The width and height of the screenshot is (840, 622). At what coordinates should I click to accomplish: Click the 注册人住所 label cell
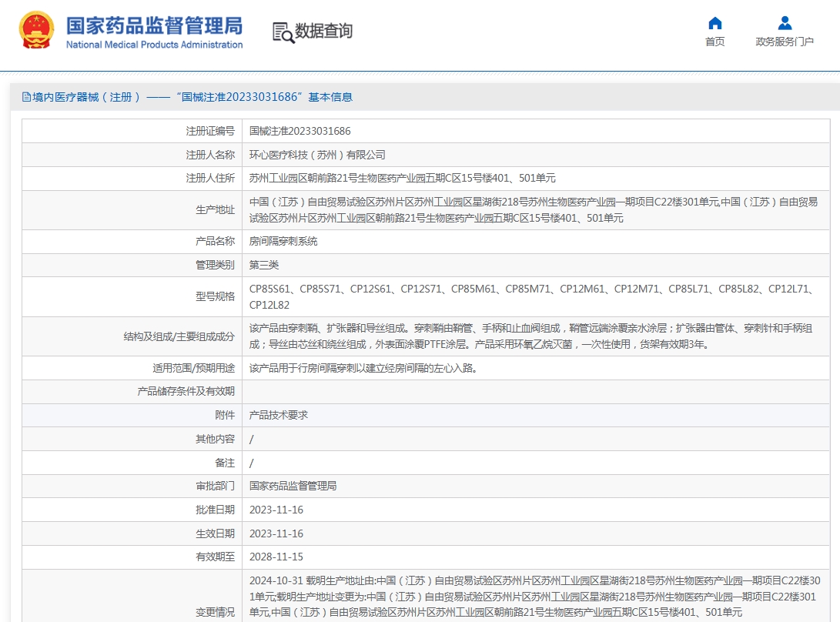pyautogui.click(x=132, y=178)
